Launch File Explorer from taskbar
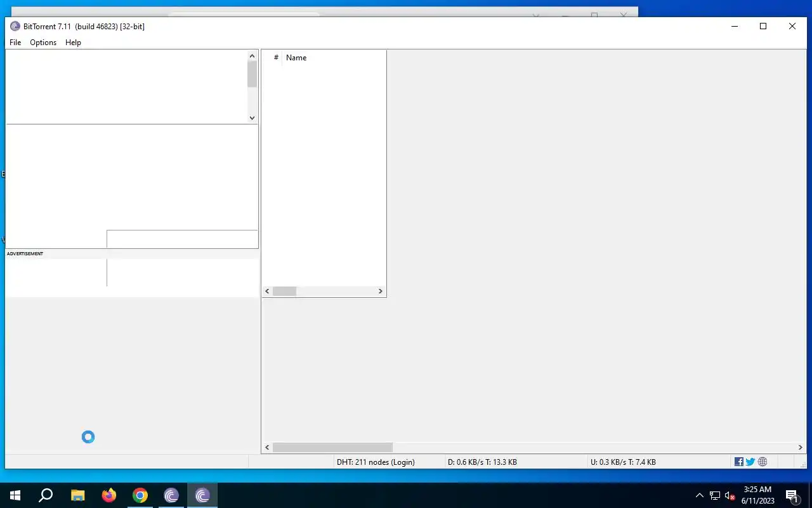 pos(77,495)
